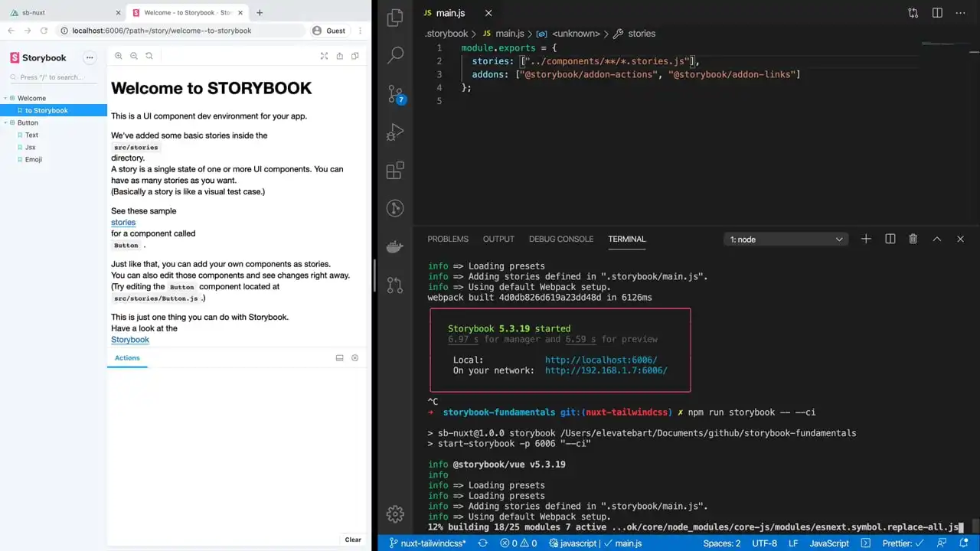This screenshot has height=551, width=980.
Task: Open the Run and Debug view
Action: click(x=395, y=132)
